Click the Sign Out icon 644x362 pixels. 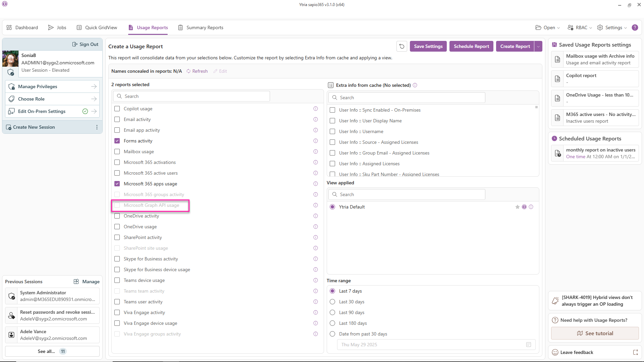coord(75,44)
